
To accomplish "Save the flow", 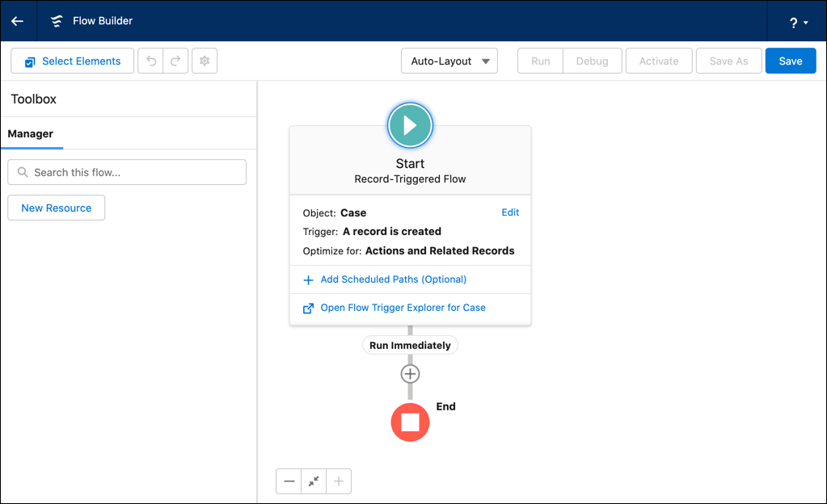I will [791, 61].
